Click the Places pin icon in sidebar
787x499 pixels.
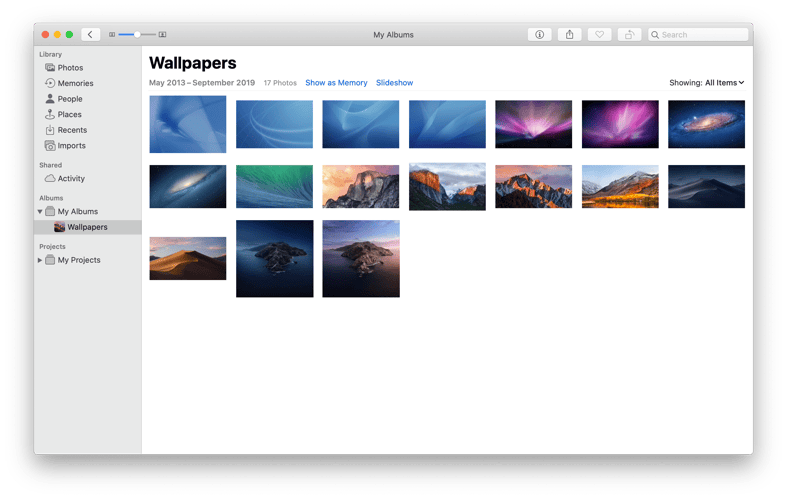point(50,114)
